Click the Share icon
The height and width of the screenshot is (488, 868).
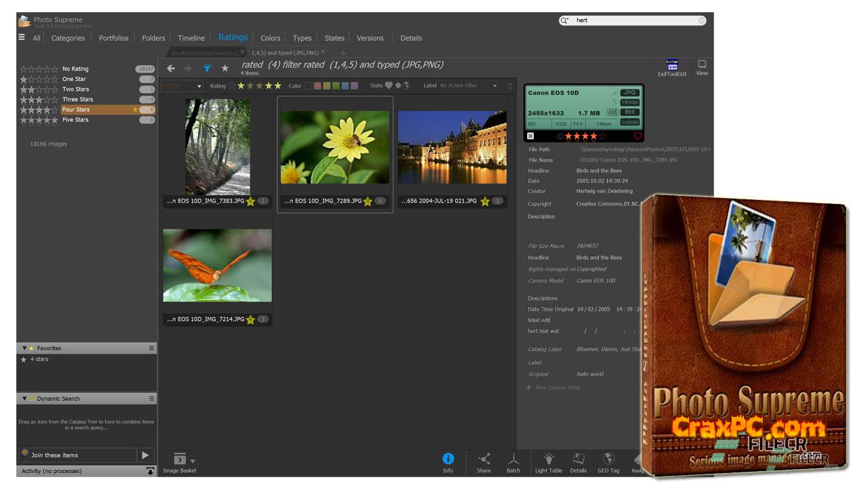484,460
